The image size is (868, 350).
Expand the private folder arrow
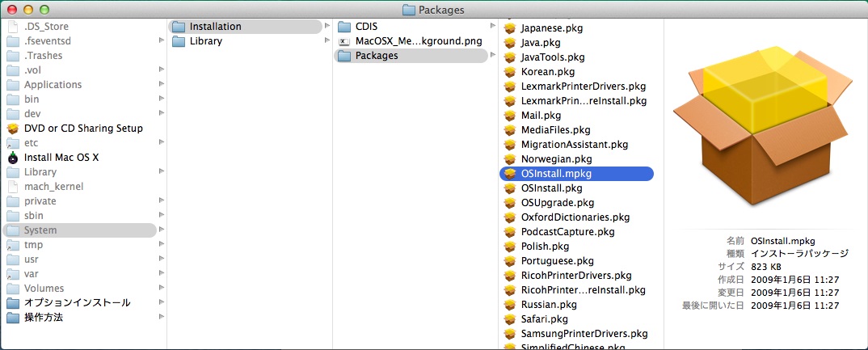point(161,200)
